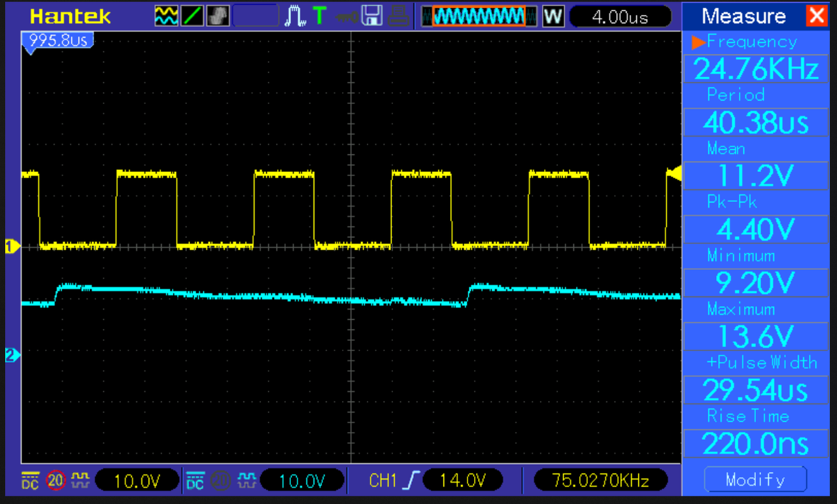Click the rising edge trigger slope icon
837x504 pixels.
[x=411, y=481]
